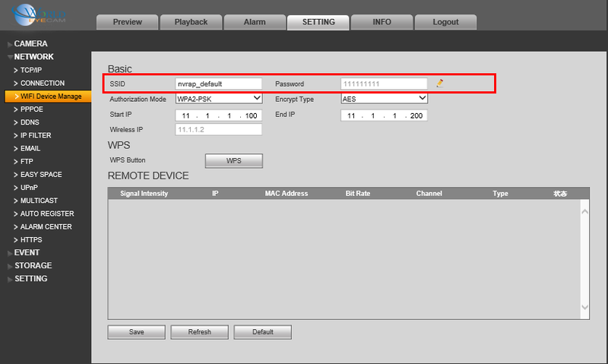Click the Bit Rate column header

(358, 194)
